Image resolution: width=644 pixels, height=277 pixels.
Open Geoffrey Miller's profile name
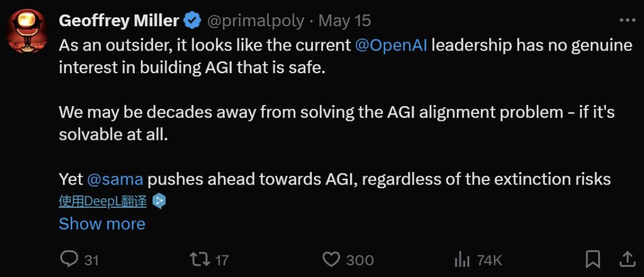pos(119,21)
